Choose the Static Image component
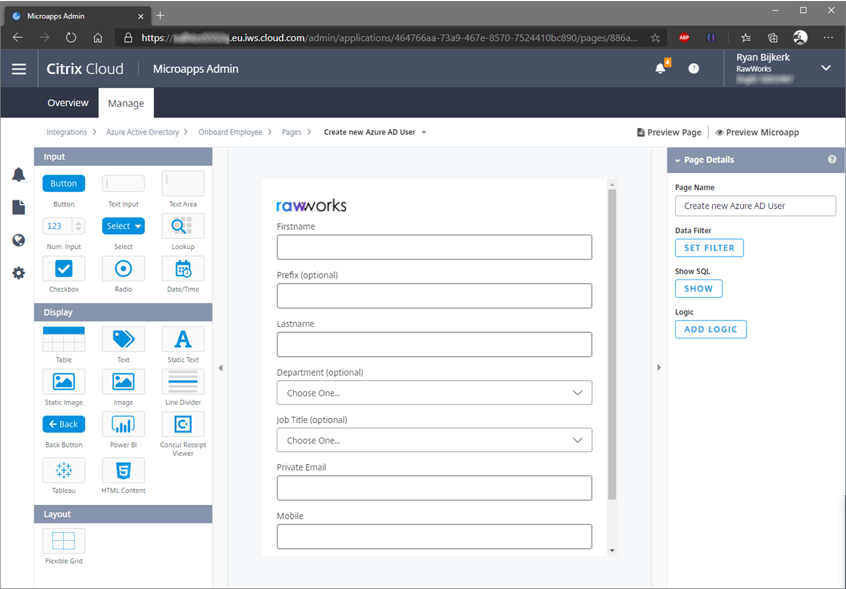This screenshot has width=846, height=589. [64, 382]
